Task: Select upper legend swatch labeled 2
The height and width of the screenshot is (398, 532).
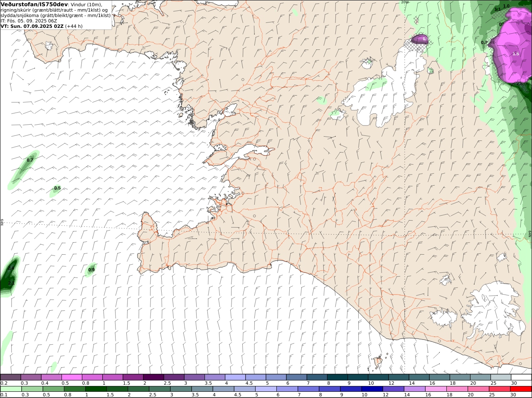Action: point(153,377)
